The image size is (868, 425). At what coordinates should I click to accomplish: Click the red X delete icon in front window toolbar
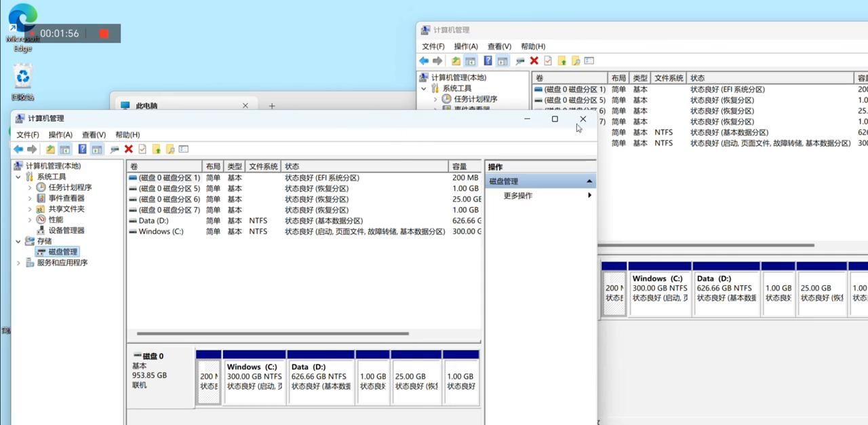coord(128,149)
